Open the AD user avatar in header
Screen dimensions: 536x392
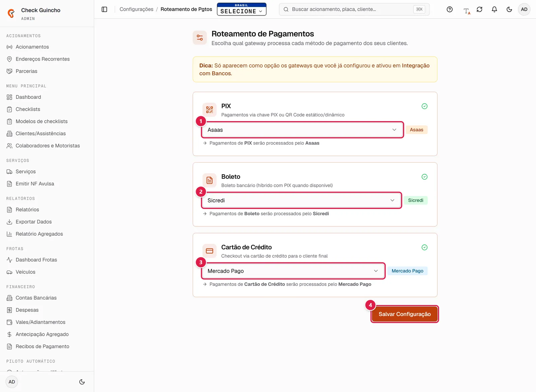[524, 9]
